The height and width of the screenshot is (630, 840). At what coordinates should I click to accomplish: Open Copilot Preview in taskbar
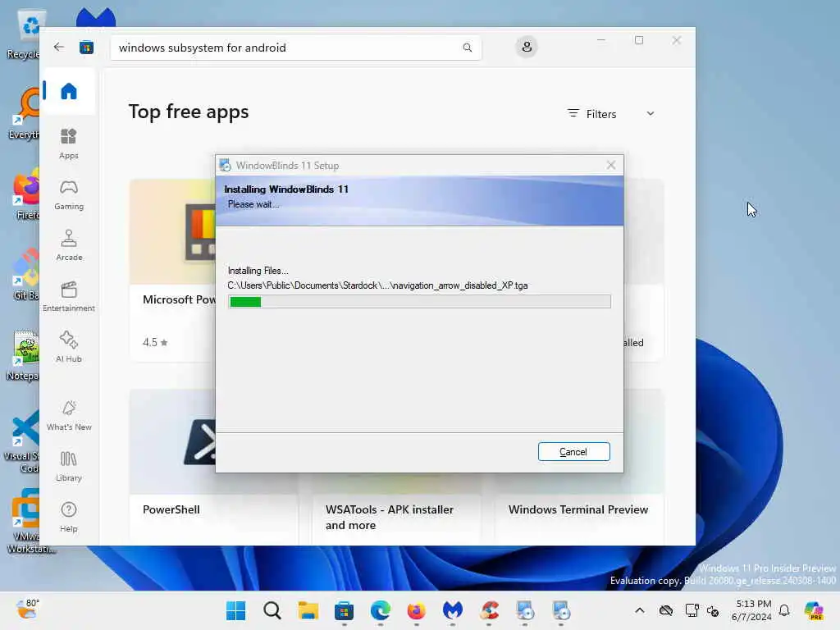coord(814,610)
